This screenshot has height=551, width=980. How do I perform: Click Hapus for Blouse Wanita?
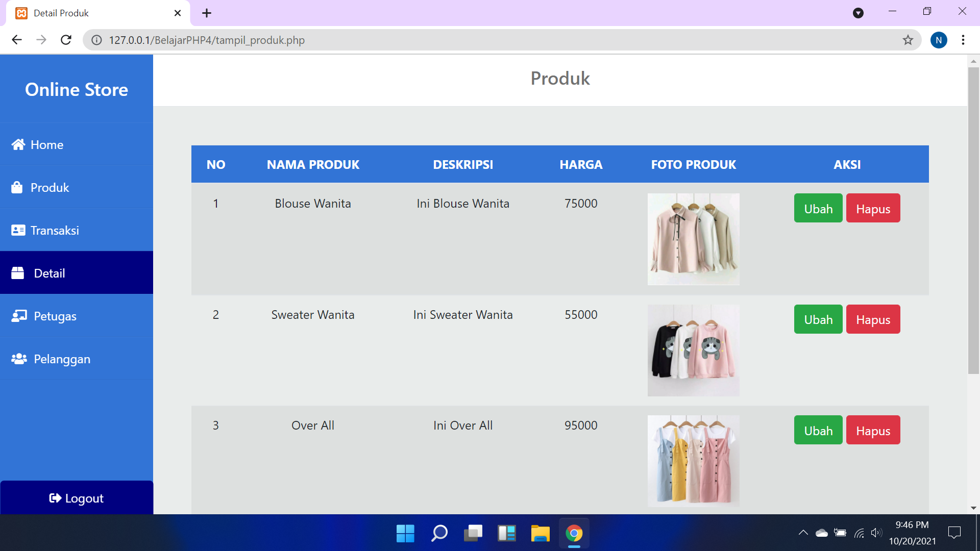873,208
